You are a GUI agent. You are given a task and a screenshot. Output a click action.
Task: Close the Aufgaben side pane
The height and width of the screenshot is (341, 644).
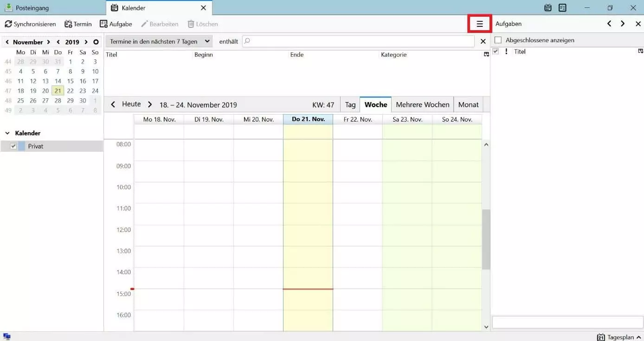(x=638, y=24)
